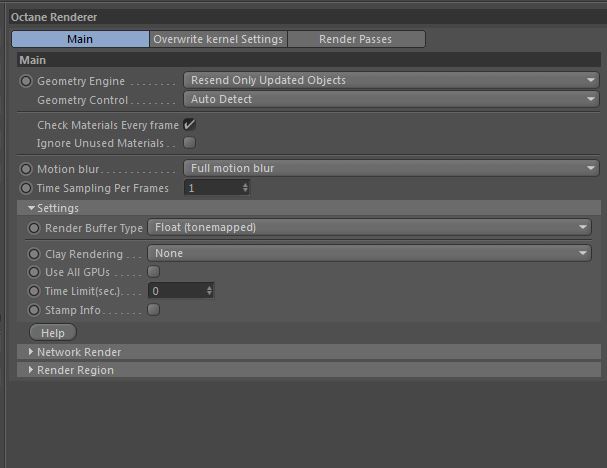Open the Clay Rendering dropdown
Viewport: 607px width, 468px height.
(370, 253)
